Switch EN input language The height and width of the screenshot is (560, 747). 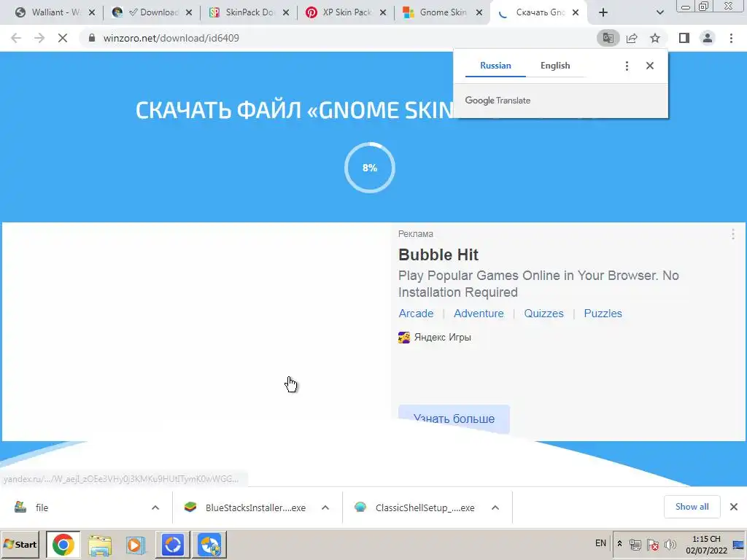(x=600, y=543)
